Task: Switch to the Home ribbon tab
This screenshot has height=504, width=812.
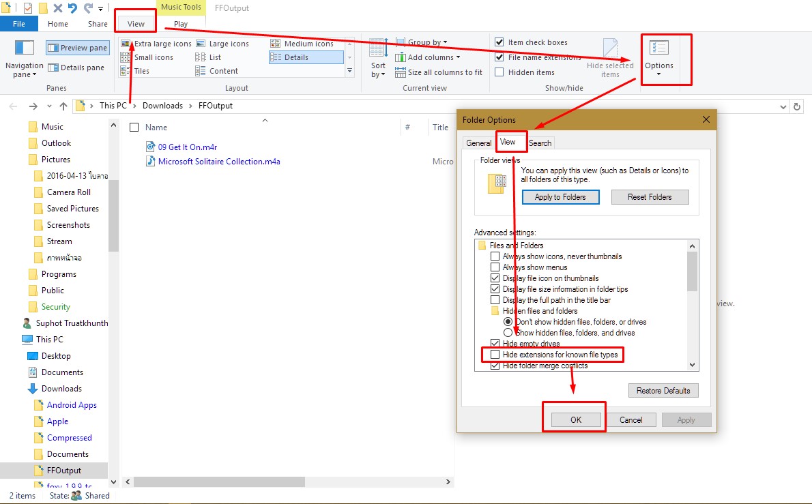Action: [x=57, y=24]
